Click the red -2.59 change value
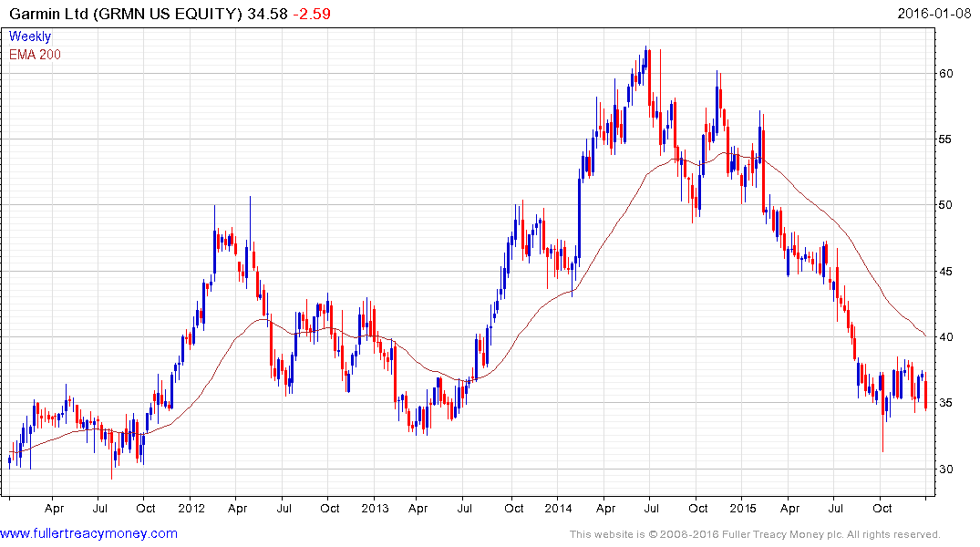Viewport: 980px width, 547px height. [x=311, y=14]
